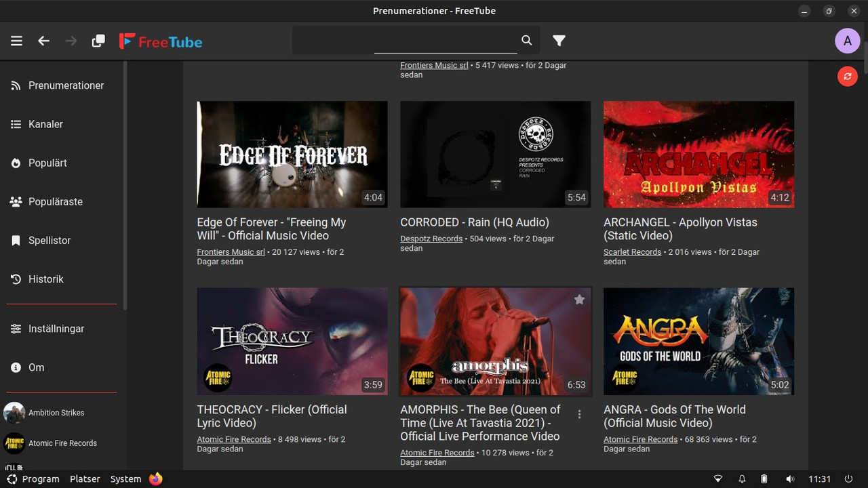Screen dimensions: 868x488
Task: Open the 'AMORPHIS - The Bee' video title
Action: click(x=481, y=423)
